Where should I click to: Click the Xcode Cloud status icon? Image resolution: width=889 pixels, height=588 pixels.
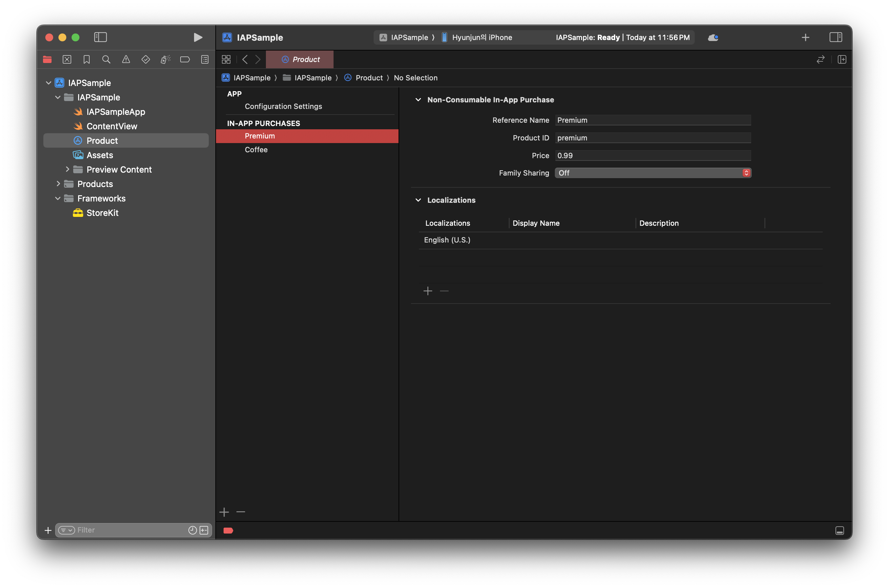[713, 37]
